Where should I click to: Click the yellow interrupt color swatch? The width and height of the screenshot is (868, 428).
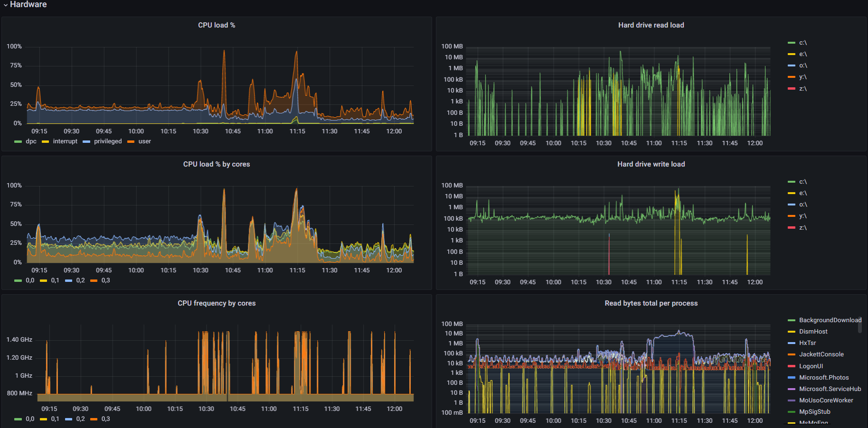click(x=46, y=142)
